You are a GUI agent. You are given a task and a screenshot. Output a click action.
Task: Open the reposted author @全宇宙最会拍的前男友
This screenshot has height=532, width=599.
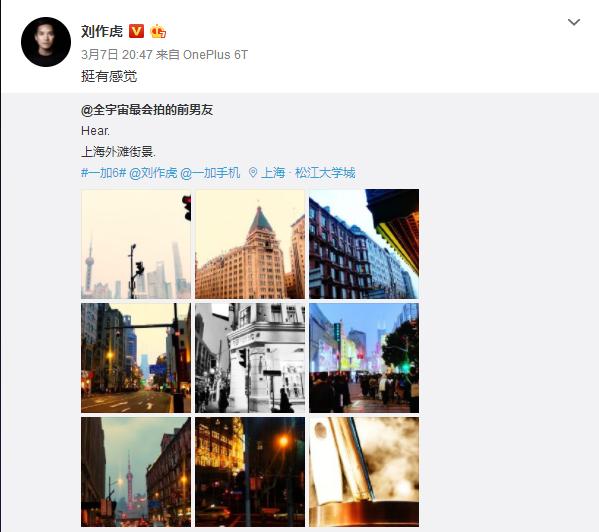coord(147,110)
